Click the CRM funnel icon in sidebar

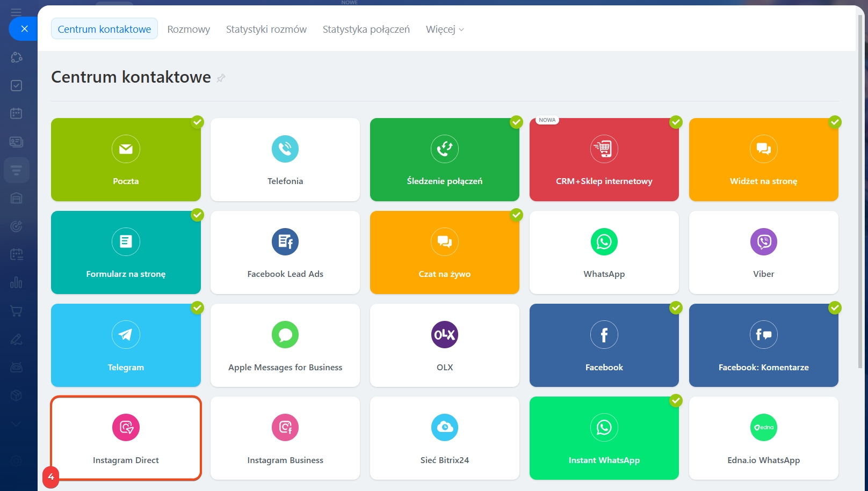point(16,170)
